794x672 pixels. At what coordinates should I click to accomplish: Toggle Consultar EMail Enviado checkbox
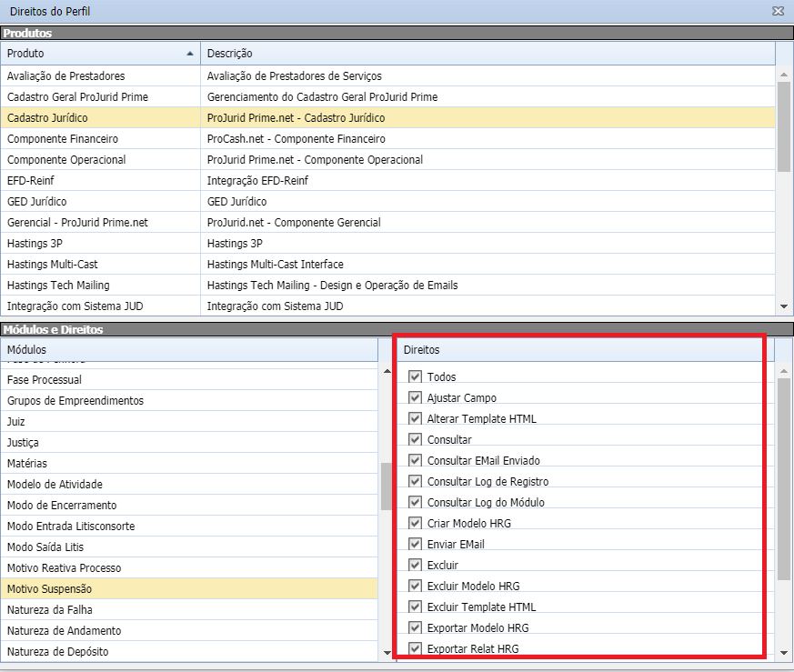[x=415, y=460]
